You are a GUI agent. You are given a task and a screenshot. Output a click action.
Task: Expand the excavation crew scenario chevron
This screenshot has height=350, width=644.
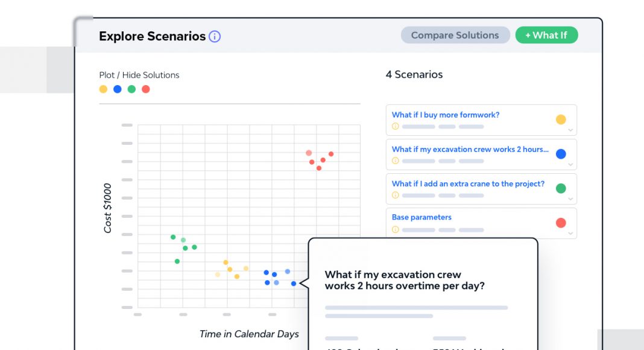(570, 165)
